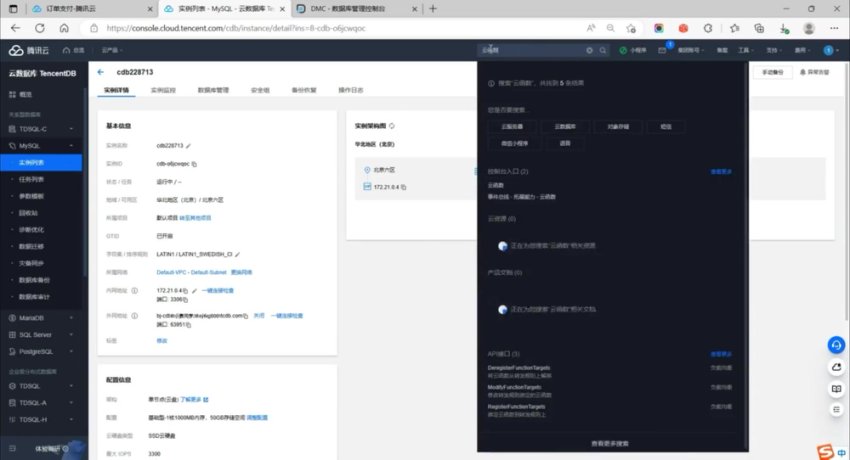Click view more search results at panel bottom
850x460 pixels.
tap(610, 443)
